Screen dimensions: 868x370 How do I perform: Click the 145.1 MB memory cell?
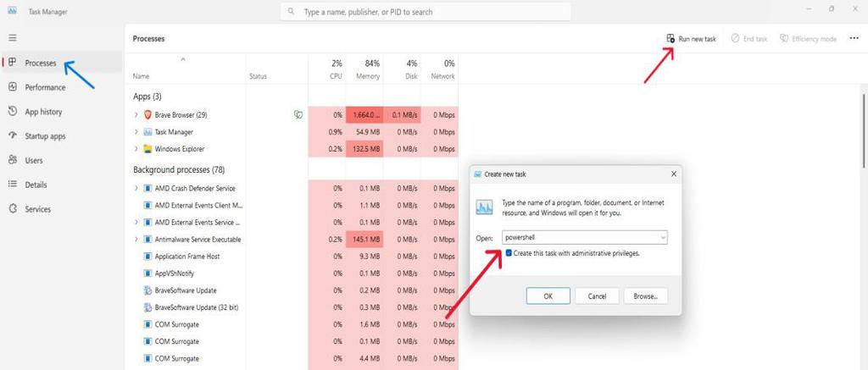364,240
